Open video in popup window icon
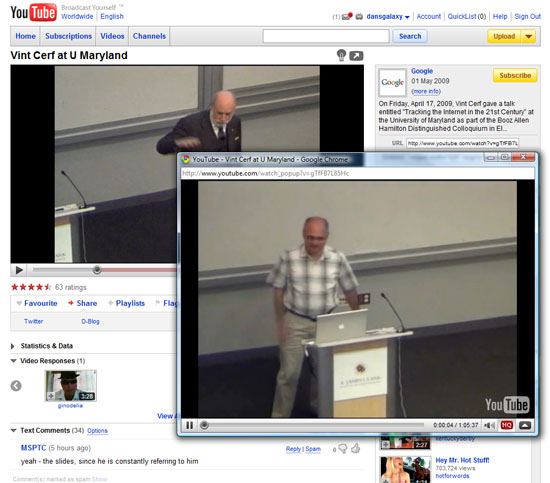Screen dimensions: 550x483 (356, 56)
